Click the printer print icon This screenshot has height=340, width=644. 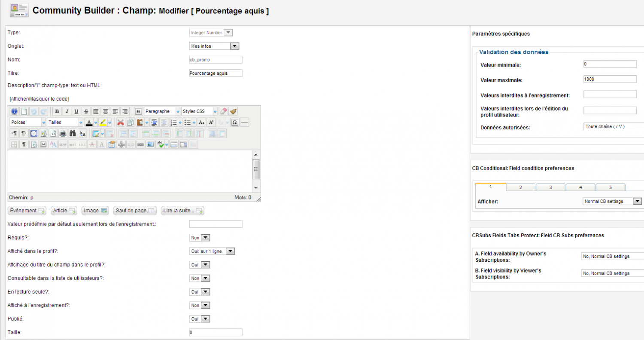pos(63,133)
